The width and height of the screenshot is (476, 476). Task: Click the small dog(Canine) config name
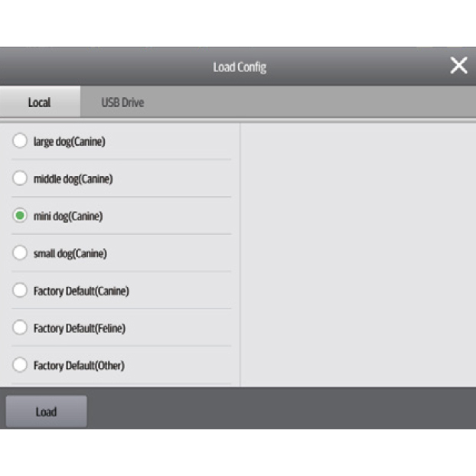tap(70, 253)
